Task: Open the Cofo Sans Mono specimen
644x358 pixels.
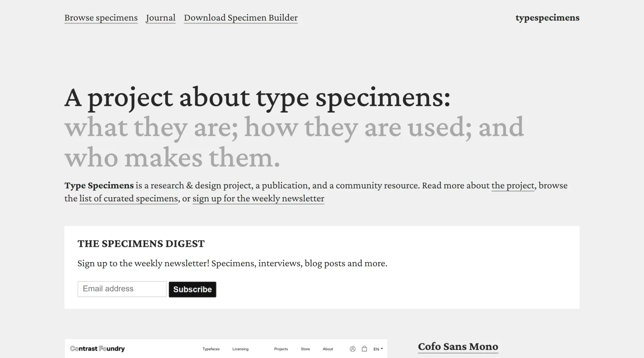Action: [x=458, y=346]
